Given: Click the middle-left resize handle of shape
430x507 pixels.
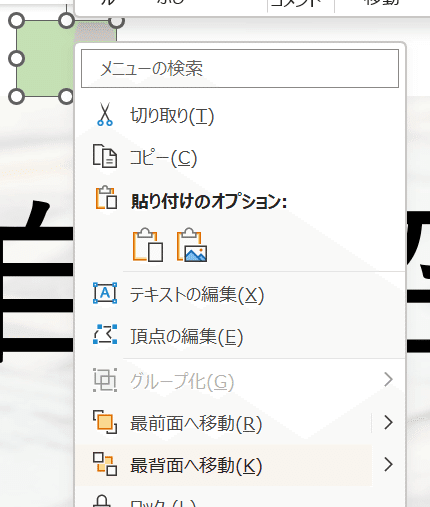Looking at the screenshot, I should pos(16,59).
